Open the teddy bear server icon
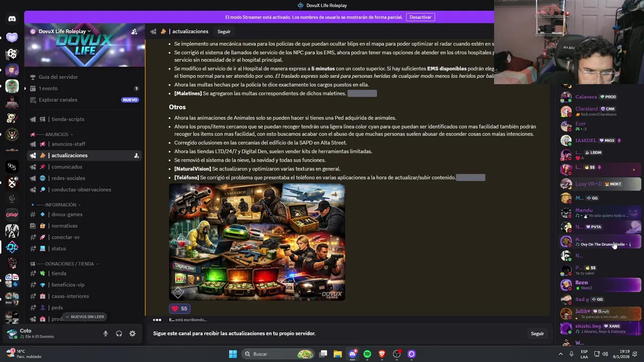 (12, 118)
